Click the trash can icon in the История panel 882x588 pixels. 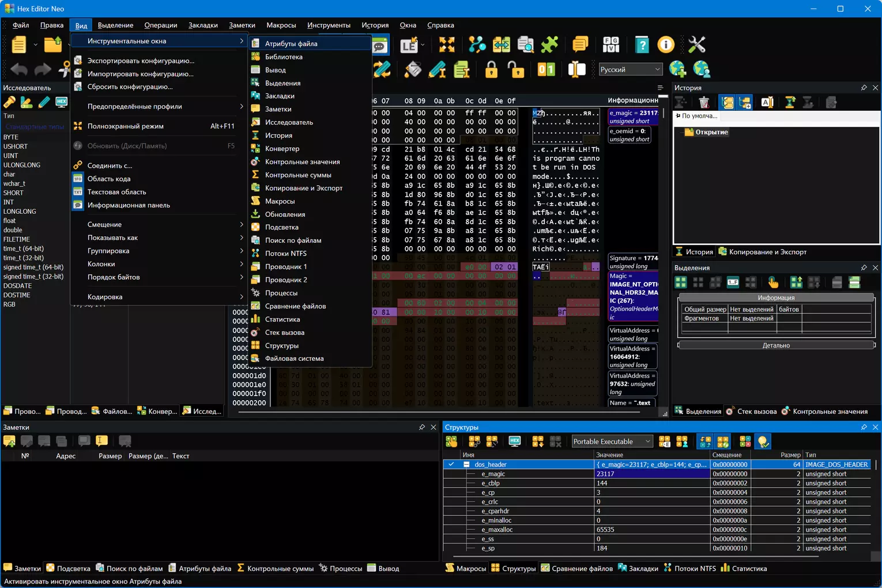(x=704, y=103)
